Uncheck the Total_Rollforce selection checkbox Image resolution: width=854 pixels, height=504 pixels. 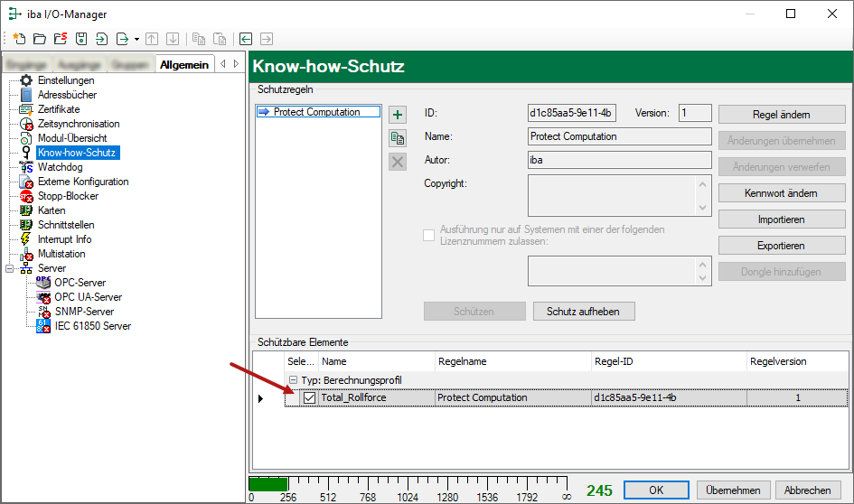click(x=310, y=397)
